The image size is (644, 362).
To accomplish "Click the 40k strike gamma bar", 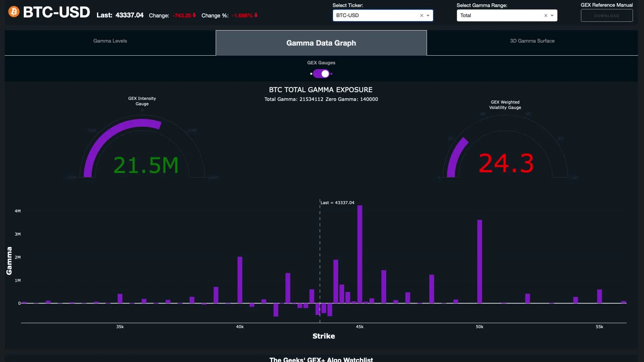I will click(240, 280).
